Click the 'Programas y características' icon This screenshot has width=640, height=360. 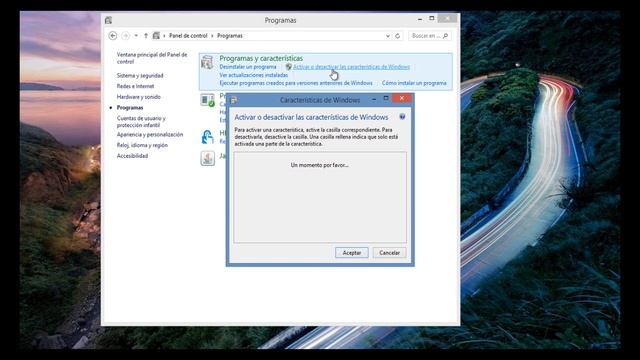[207, 62]
